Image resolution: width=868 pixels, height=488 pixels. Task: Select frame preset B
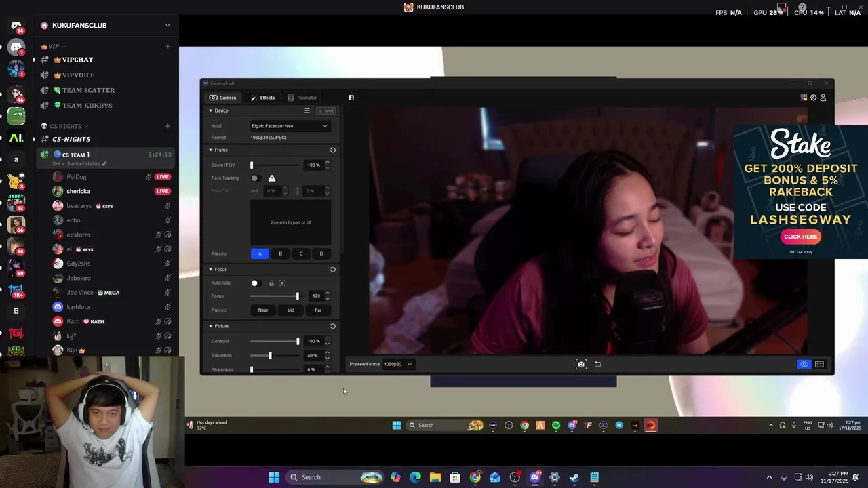[x=280, y=253]
